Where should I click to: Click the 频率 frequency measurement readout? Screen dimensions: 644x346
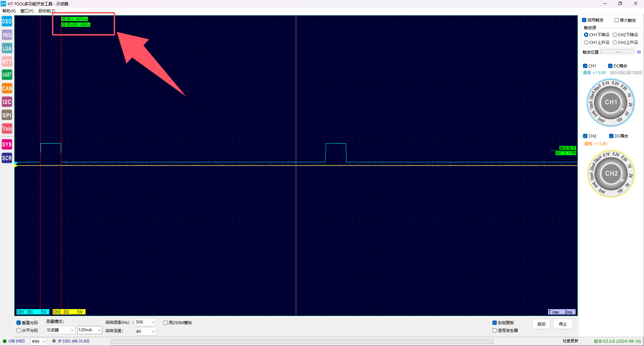[76, 25]
